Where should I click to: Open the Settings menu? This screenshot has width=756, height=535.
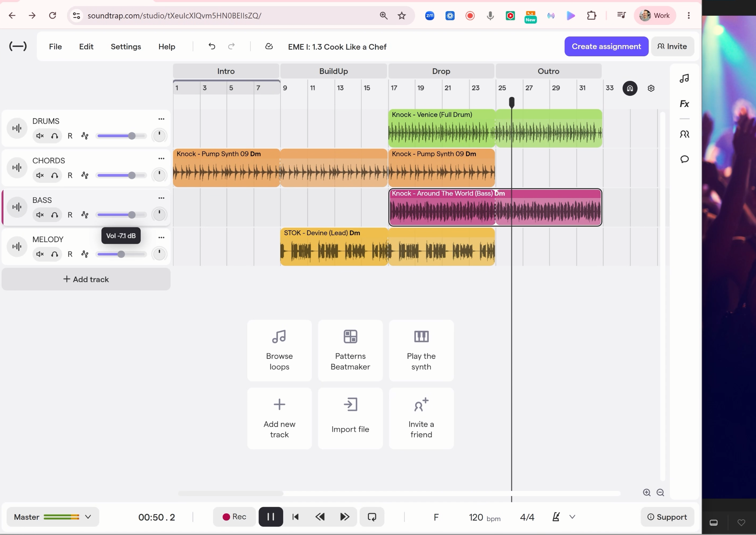tap(126, 47)
